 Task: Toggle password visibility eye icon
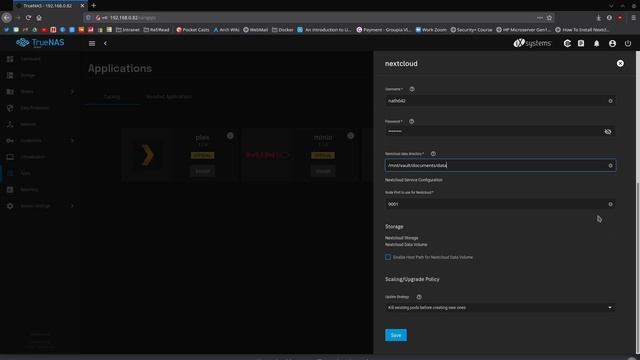[x=608, y=131]
